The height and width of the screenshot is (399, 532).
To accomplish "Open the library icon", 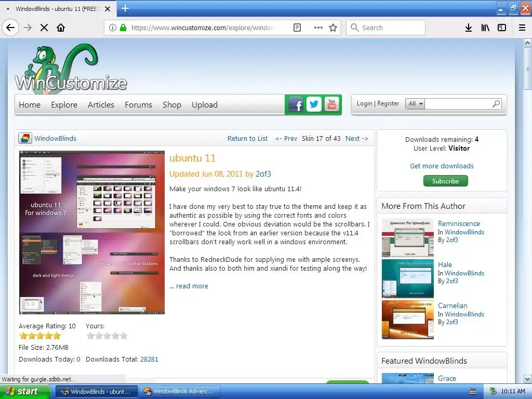I will tap(485, 28).
